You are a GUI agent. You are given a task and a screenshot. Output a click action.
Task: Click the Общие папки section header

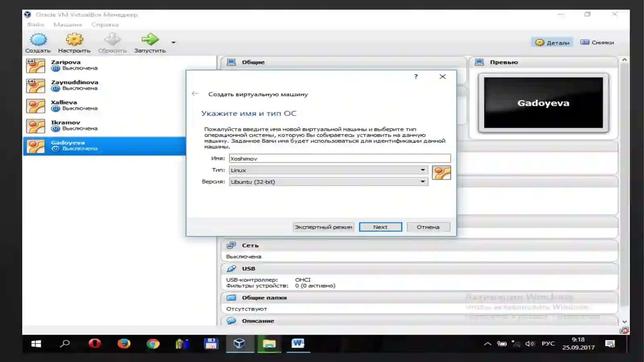pyautogui.click(x=419, y=298)
